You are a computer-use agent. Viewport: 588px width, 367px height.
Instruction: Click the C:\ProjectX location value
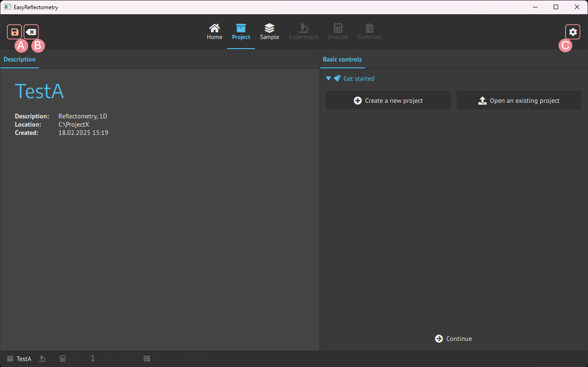click(74, 125)
